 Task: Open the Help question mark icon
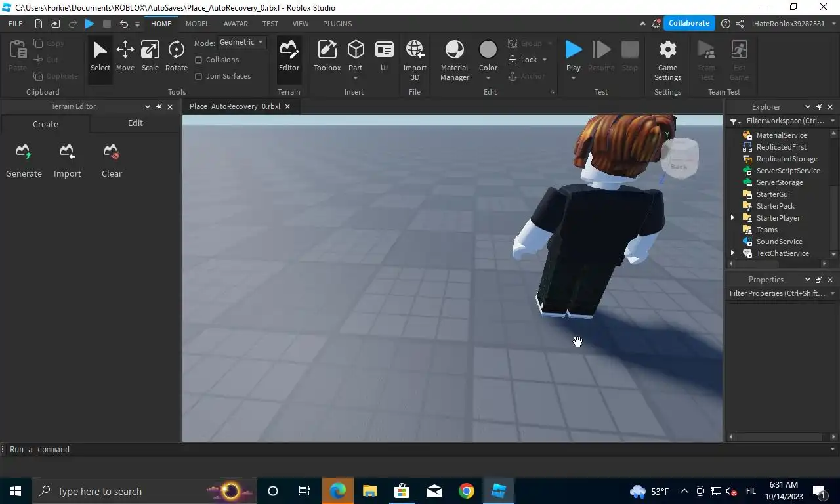point(725,24)
